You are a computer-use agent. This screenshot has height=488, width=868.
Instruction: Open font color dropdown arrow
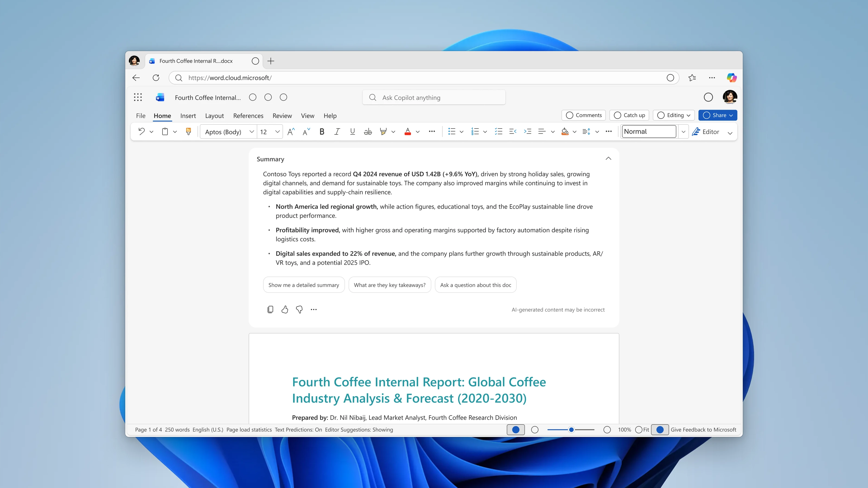coord(418,132)
